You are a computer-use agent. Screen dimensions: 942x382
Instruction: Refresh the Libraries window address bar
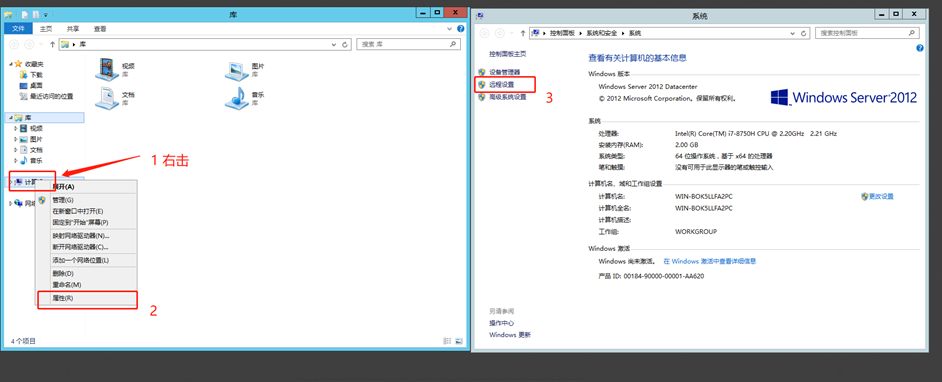click(x=345, y=44)
